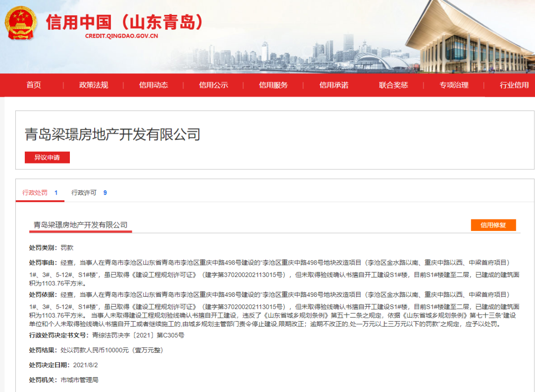Open the 信用承诺 navigation item
Screen dimensions: 535x392
(x=333, y=85)
